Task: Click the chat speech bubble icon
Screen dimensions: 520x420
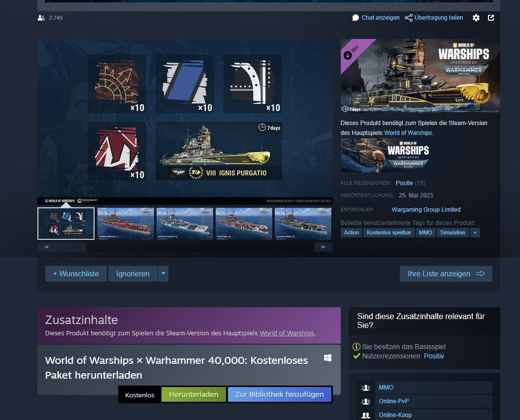Action: (x=356, y=18)
